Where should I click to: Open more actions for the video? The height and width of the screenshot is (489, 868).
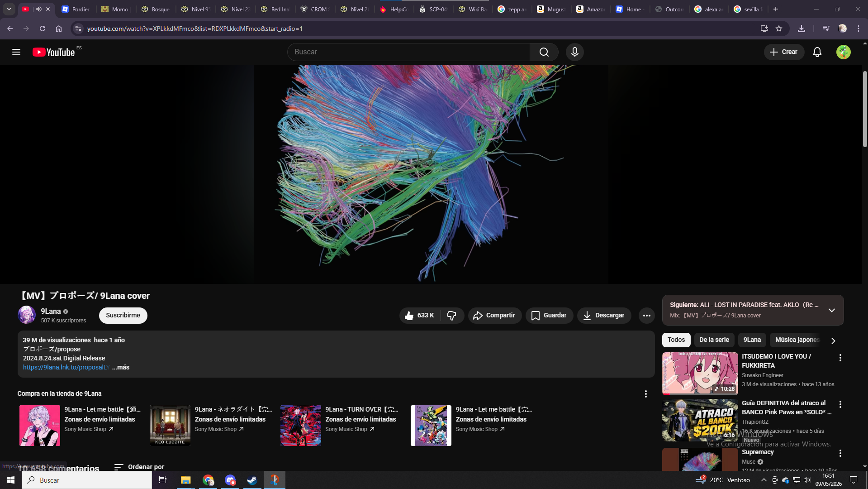tap(647, 316)
